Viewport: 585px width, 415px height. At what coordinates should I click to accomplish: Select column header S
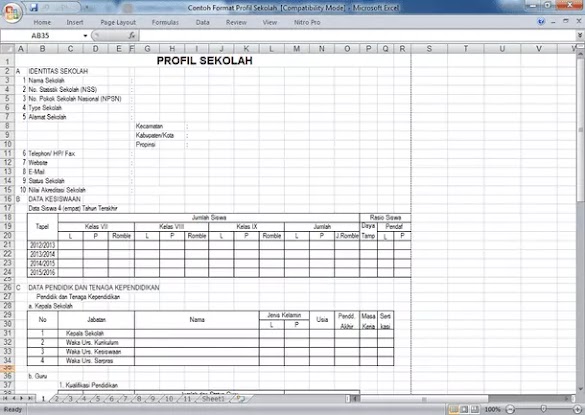[x=429, y=49]
